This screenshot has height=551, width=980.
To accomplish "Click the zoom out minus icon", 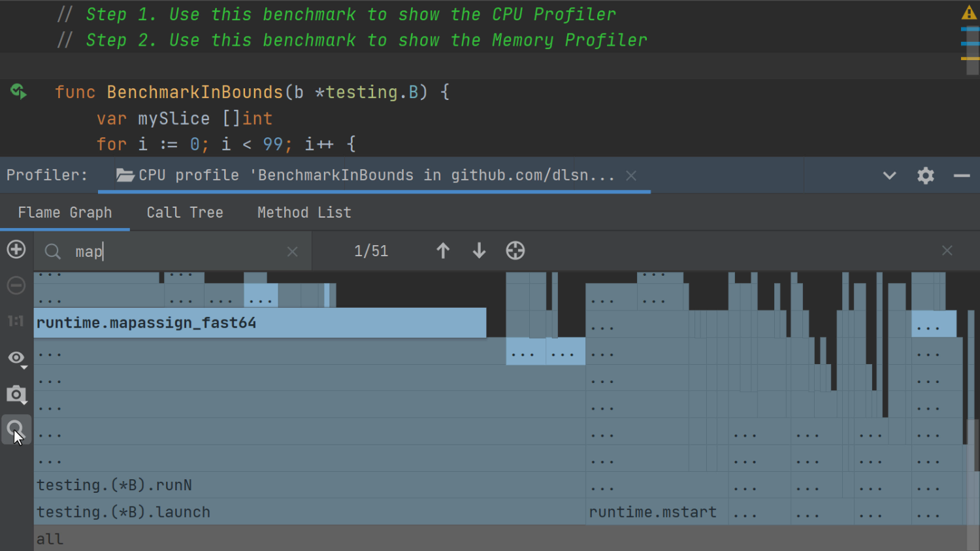I will [16, 286].
